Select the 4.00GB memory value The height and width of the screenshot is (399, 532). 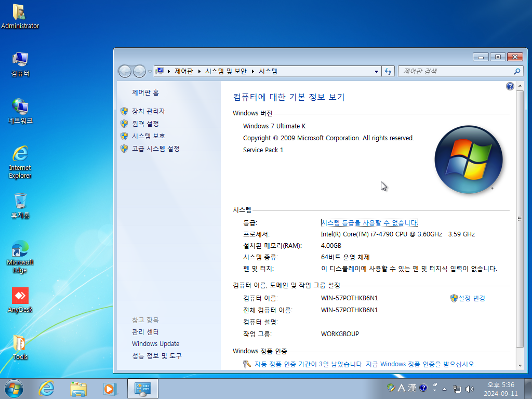[x=331, y=246]
